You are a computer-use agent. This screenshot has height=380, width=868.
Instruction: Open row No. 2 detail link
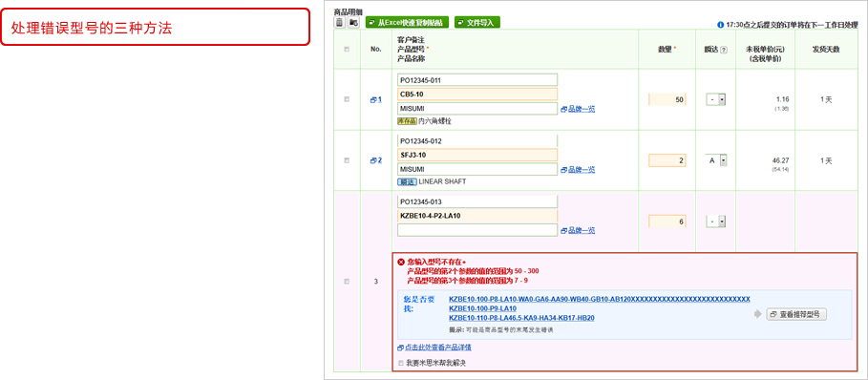coord(376,160)
